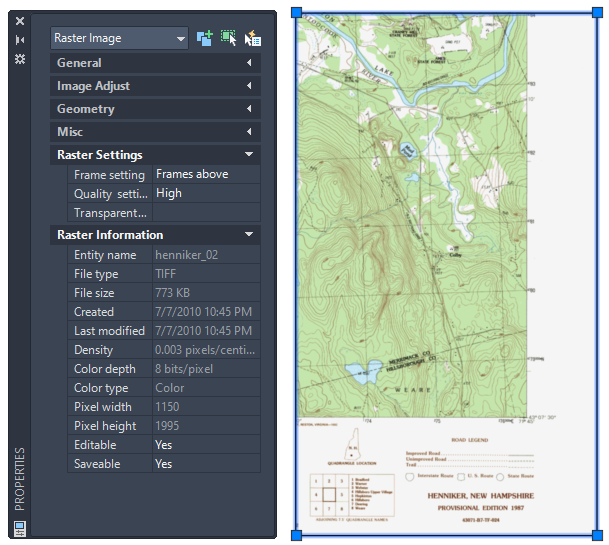Screen dimensions: 609x545
Task: Click the File type TIFF value
Action: (x=206, y=274)
